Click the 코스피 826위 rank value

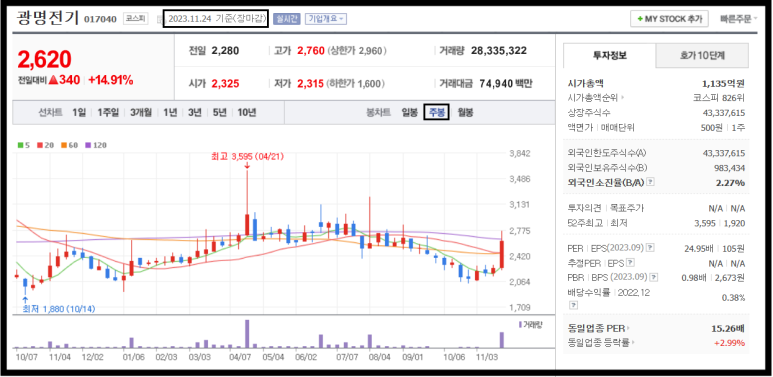pyautogui.click(x=719, y=98)
